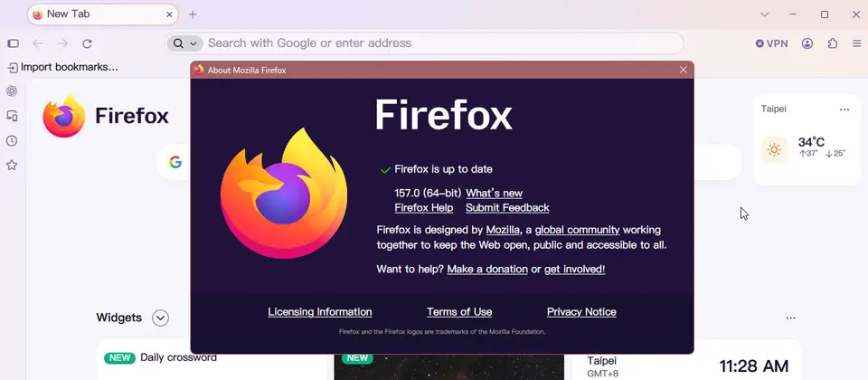Open the list all tabs chevron
868x380 pixels.
(x=765, y=14)
